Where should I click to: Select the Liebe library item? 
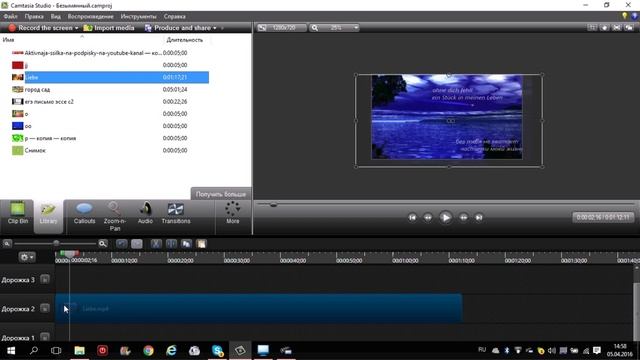click(110, 77)
